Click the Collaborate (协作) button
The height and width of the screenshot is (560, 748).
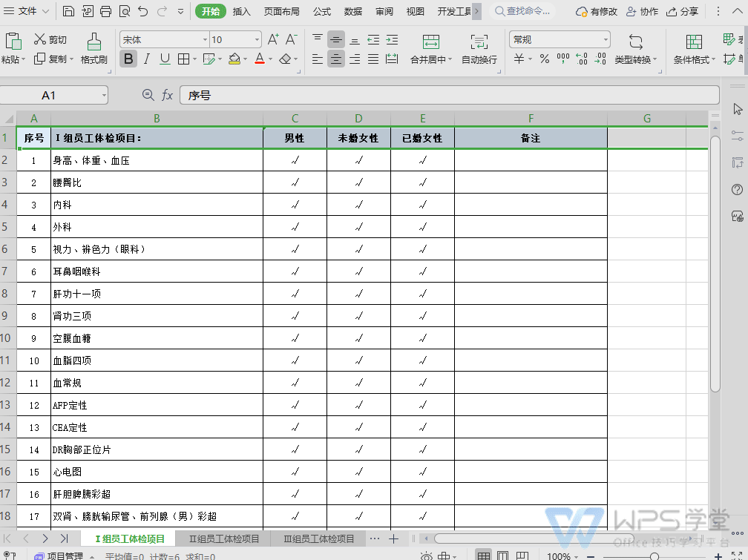[x=642, y=11]
